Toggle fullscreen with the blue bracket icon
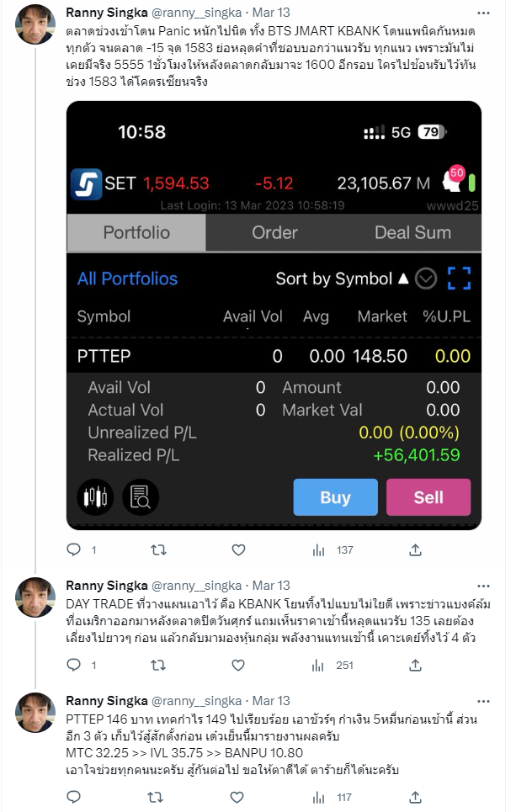Image resolution: width=516 pixels, height=812 pixels. click(459, 279)
